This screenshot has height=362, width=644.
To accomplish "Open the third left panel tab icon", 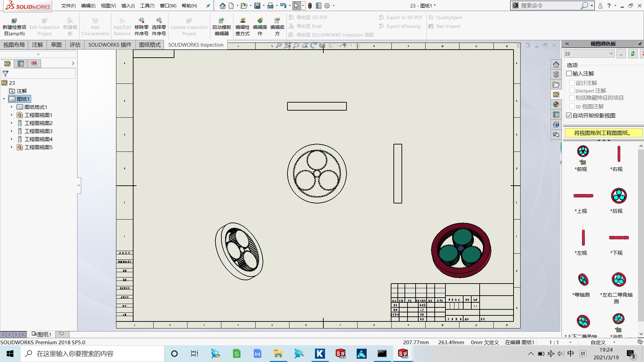I will (x=34, y=64).
